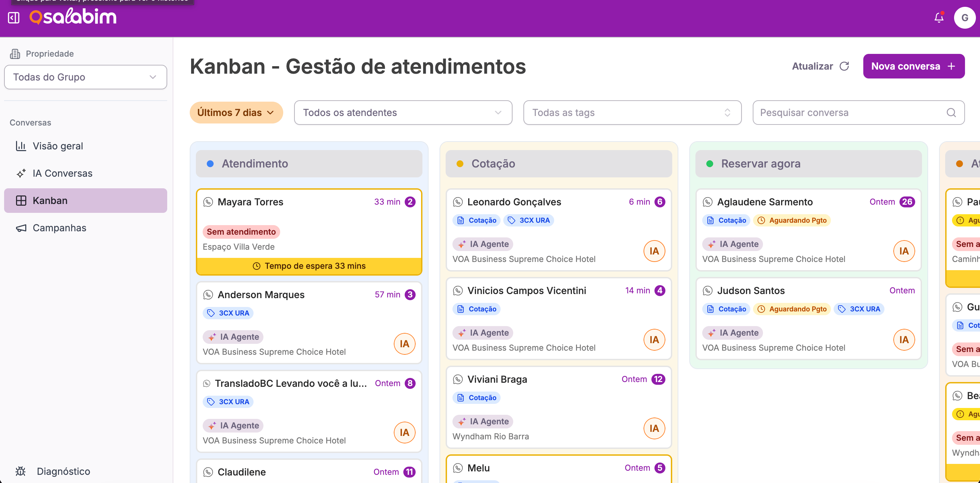Open Campanhas in the sidebar

[x=86, y=228]
